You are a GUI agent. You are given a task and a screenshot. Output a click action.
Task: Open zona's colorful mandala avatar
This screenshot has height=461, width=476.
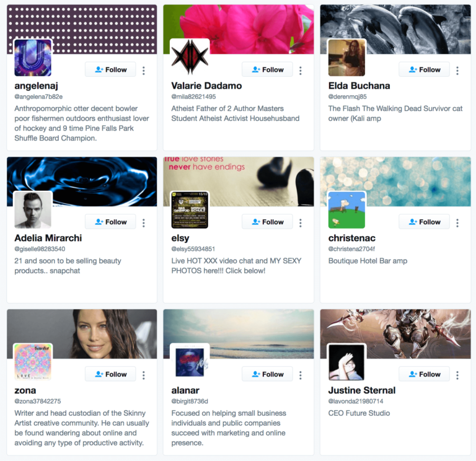(33, 362)
